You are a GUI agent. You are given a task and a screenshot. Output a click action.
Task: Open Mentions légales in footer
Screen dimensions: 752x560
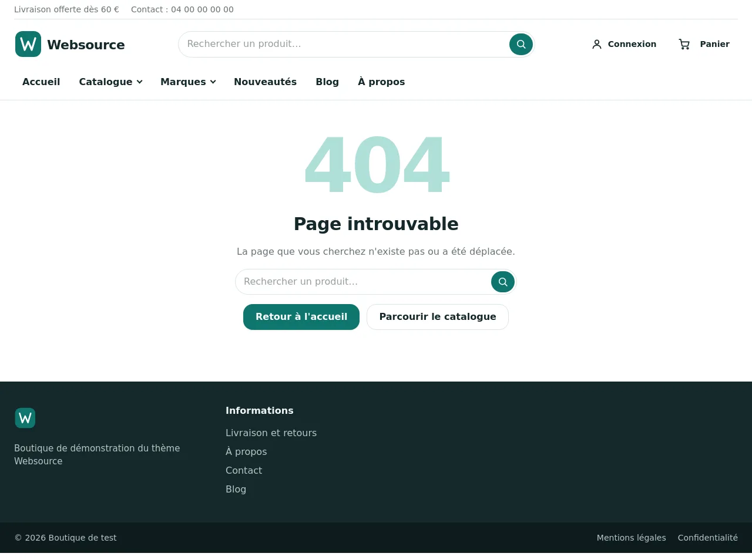click(631, 538)
